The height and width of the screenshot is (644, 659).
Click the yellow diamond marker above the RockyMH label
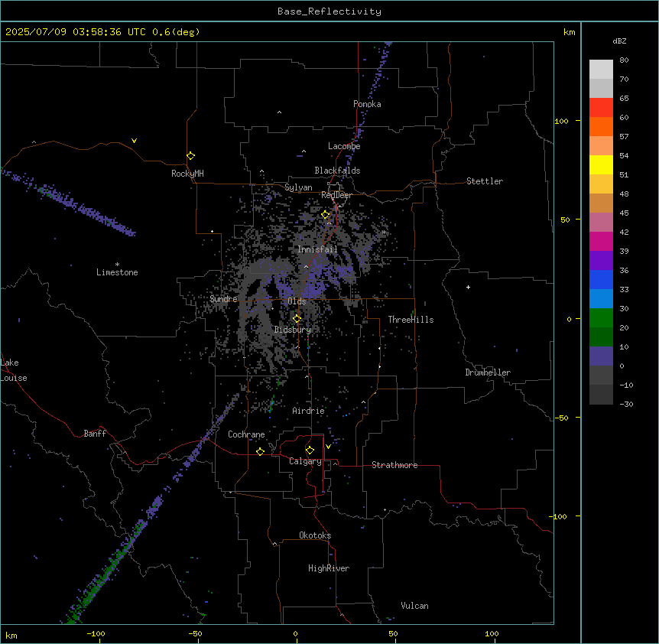[191, 155]
